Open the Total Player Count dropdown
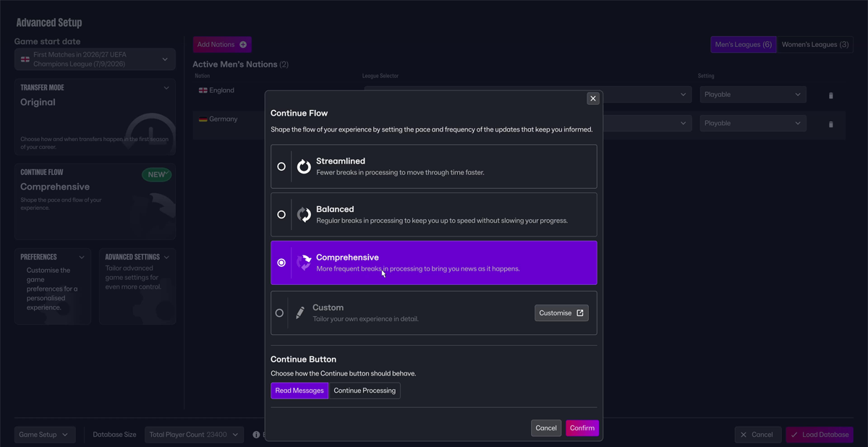The height and width of the screenshot is (447, 868). [x=195, y=435]
